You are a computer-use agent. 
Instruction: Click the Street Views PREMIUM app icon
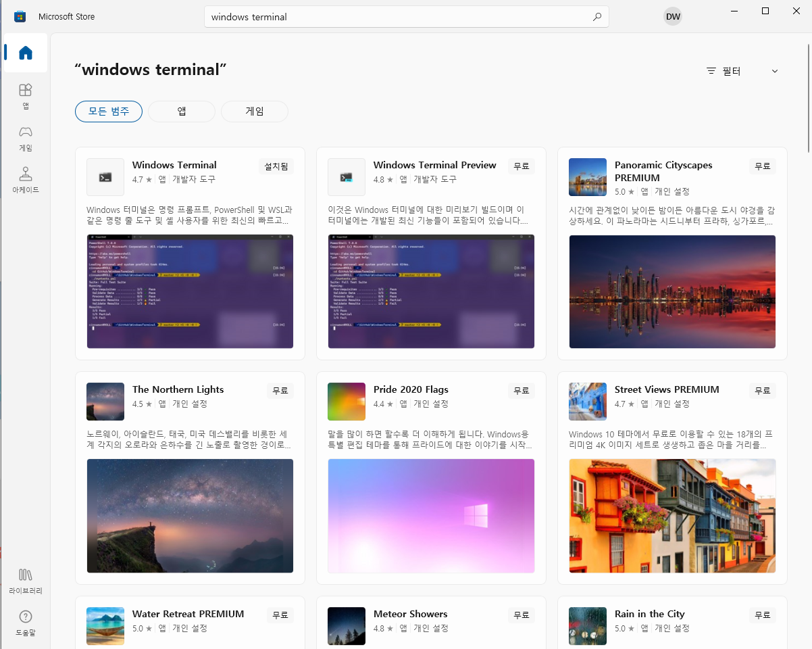pyautogui.click(x=588, y=402)
